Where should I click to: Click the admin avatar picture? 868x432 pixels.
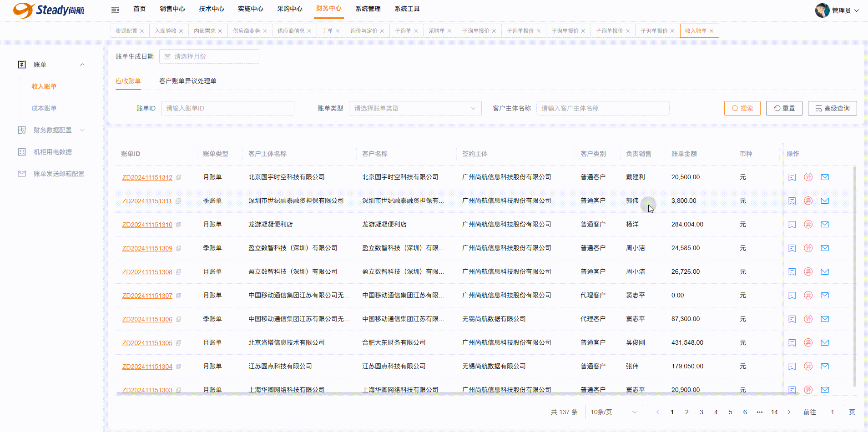[822, 10]
